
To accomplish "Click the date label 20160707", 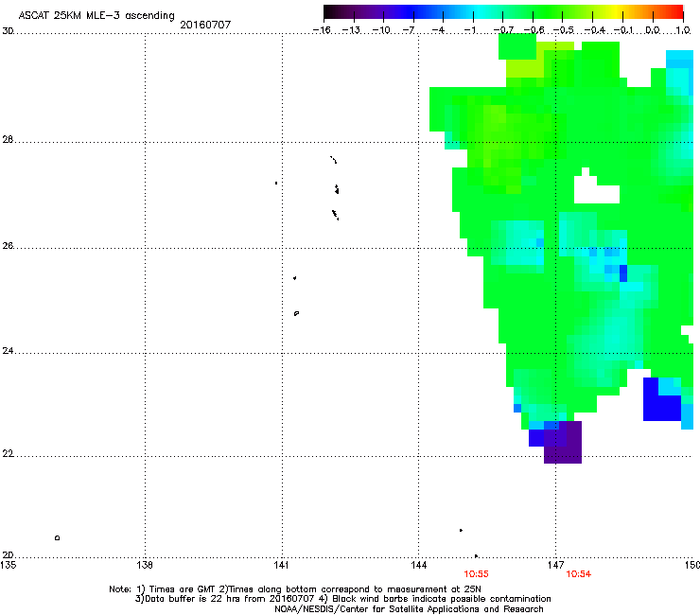I will point(205,25).
